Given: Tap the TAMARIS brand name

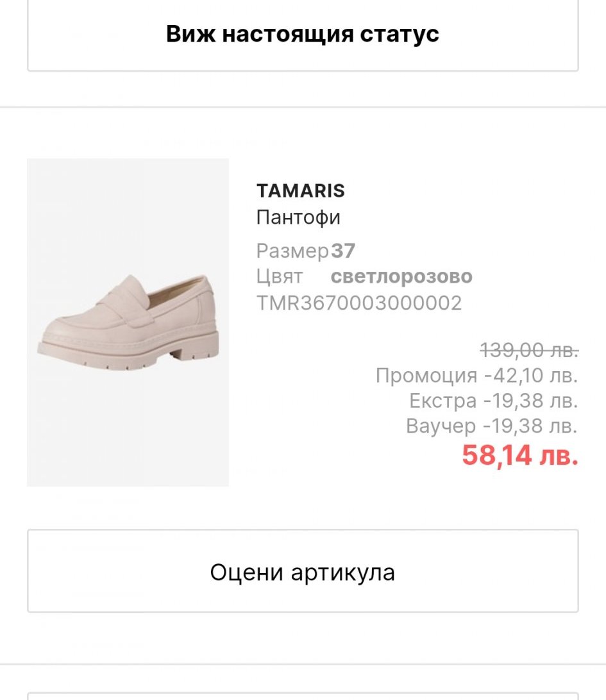Looking at the screenshot, I should point(300,190).
